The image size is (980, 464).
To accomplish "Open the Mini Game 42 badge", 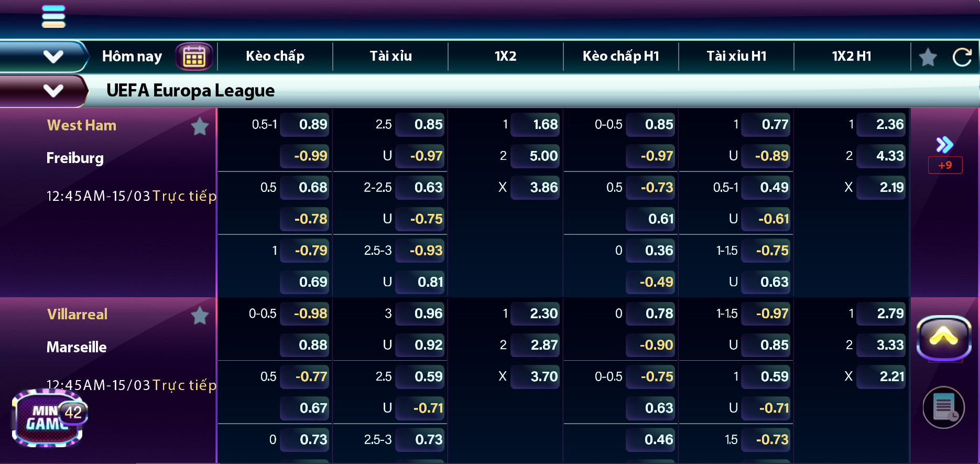I will point(49,418).
